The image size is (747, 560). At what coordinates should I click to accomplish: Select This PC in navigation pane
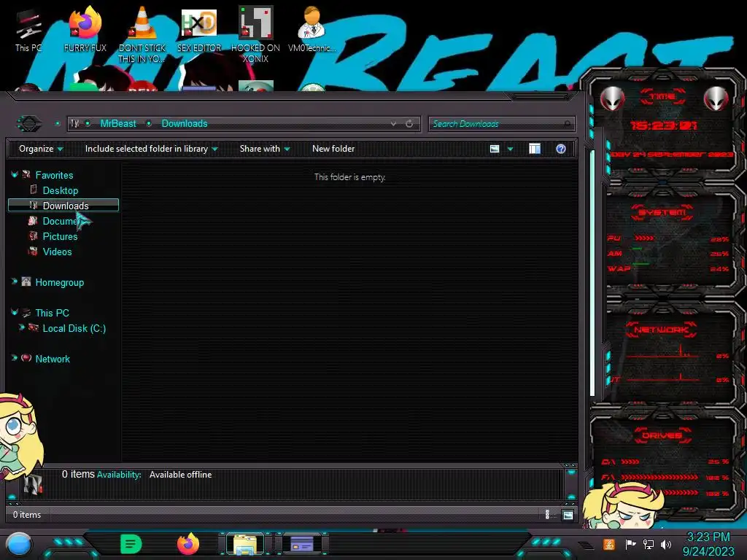52,313
